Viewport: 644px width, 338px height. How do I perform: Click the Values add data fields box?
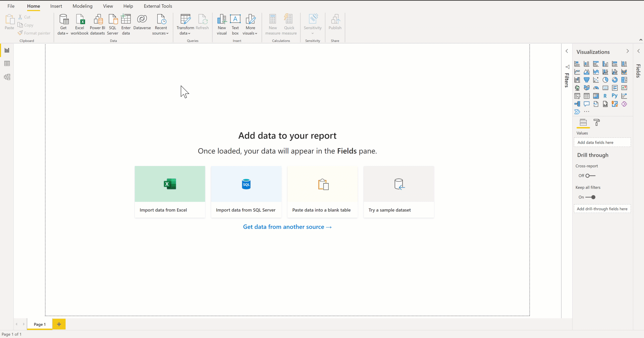click(x=602, y=143)
